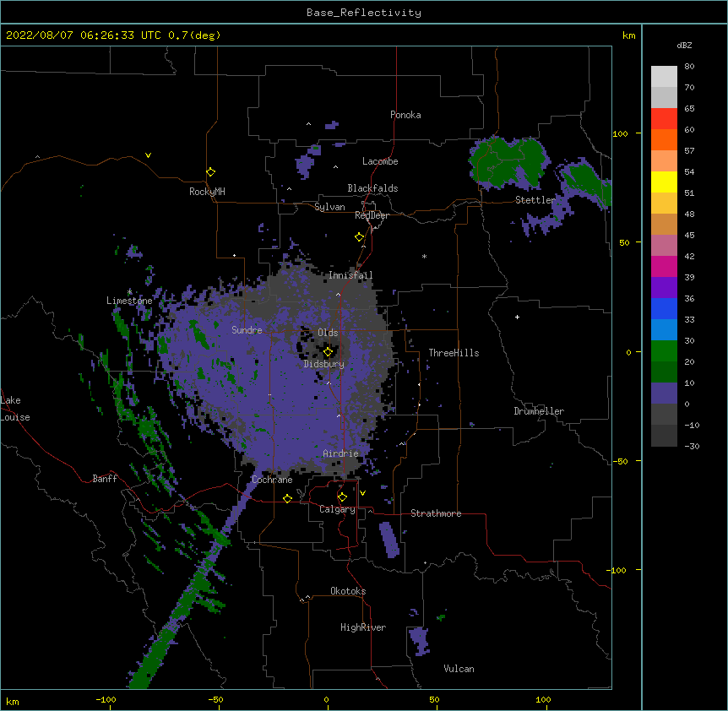This screenshot has height=711, width=728.
Task: Select the violet 36-39 dBZ legend swatch
Action: [x=664, y=288]
